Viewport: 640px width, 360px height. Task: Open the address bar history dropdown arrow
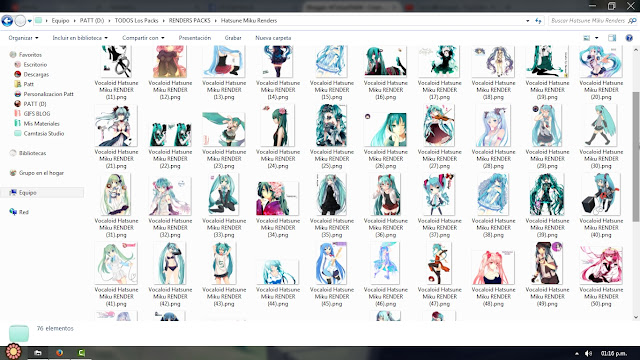pyautogui.click(x=527, y=20)
